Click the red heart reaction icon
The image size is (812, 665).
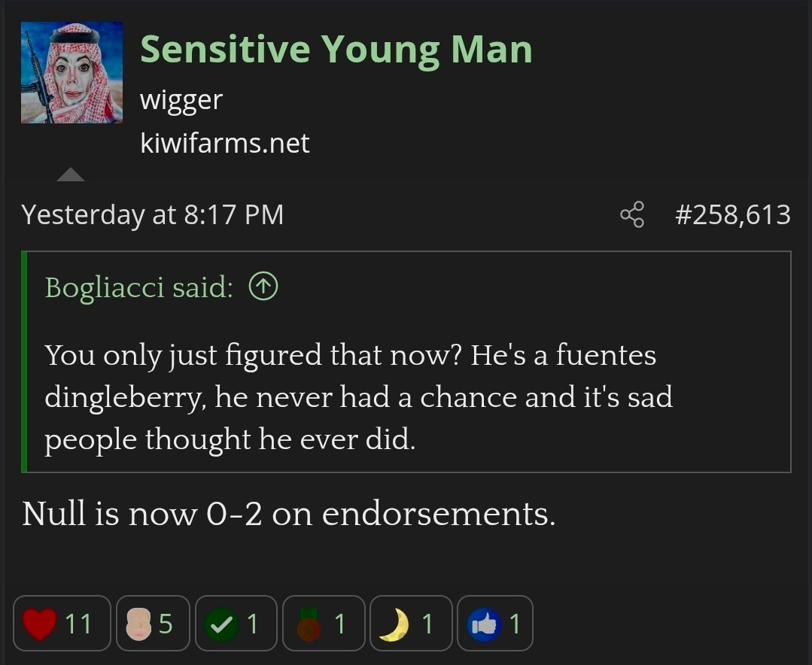click(x=38, y=624)
